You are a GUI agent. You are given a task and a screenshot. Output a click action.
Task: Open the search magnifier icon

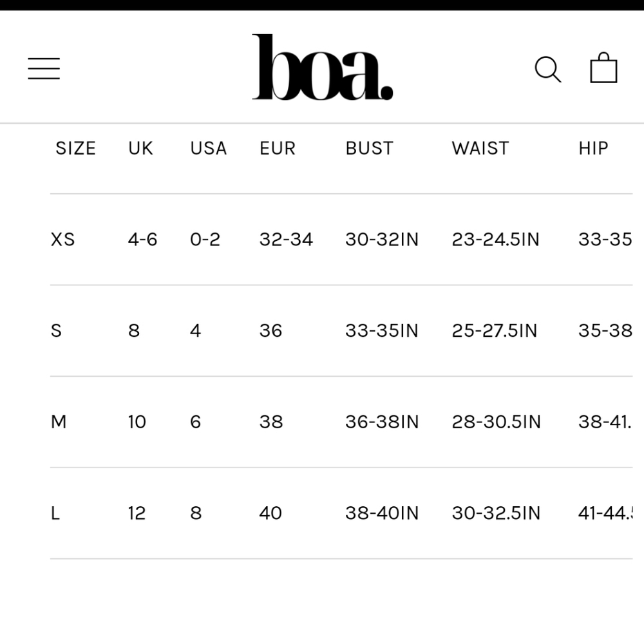click(x=548, y=69)
